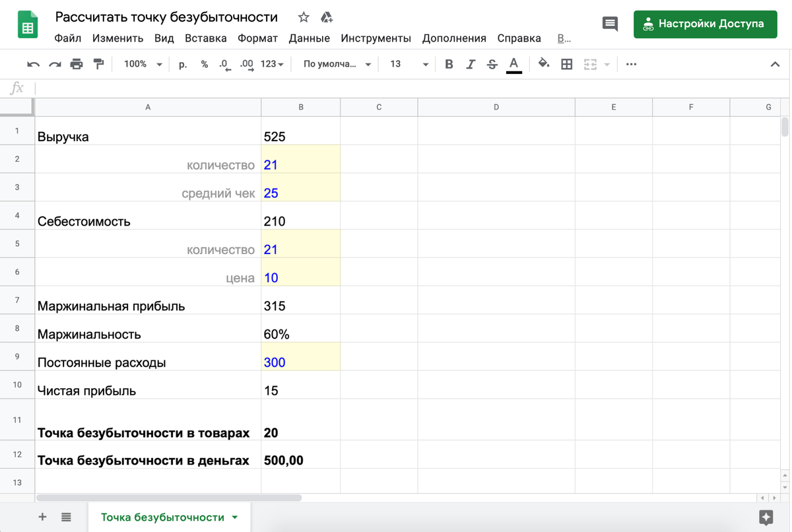Select row 12 header

17,454
